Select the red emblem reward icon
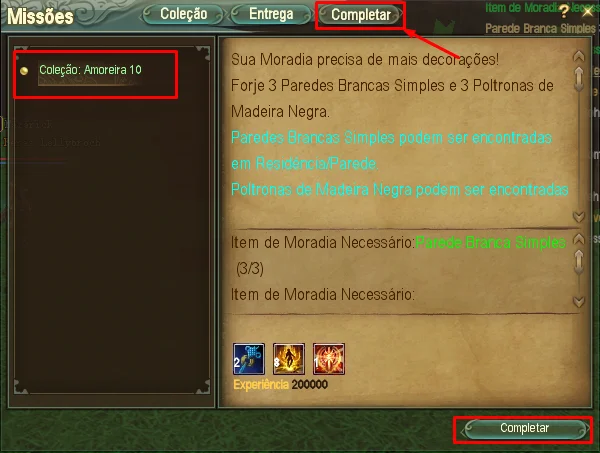 [329, 359]
